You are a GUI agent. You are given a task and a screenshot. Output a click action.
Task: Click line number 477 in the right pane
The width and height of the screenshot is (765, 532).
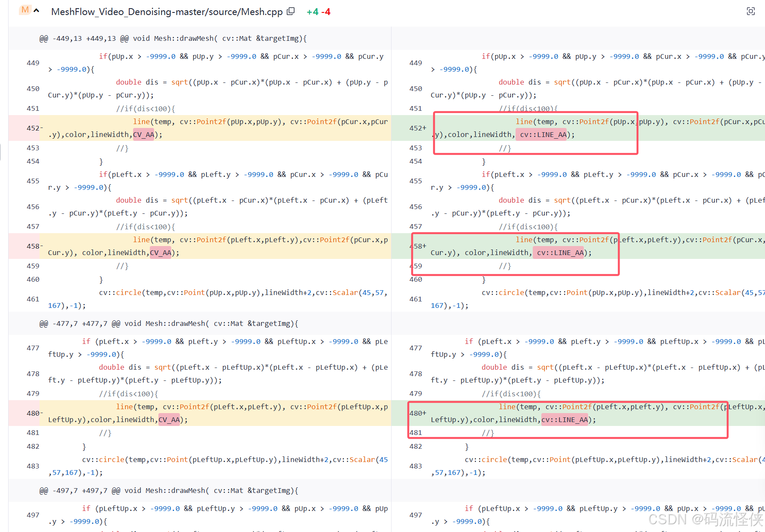(416, 348)
